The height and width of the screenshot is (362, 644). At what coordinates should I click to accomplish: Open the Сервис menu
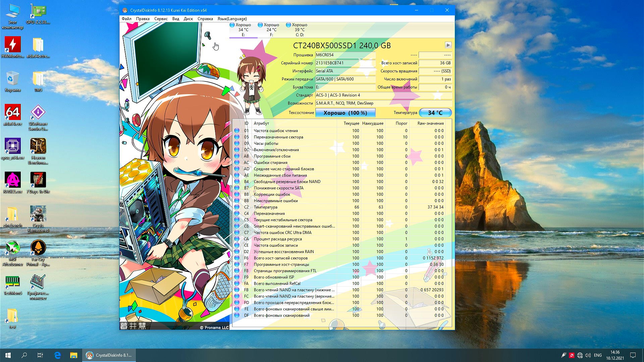tap(161, 19)
